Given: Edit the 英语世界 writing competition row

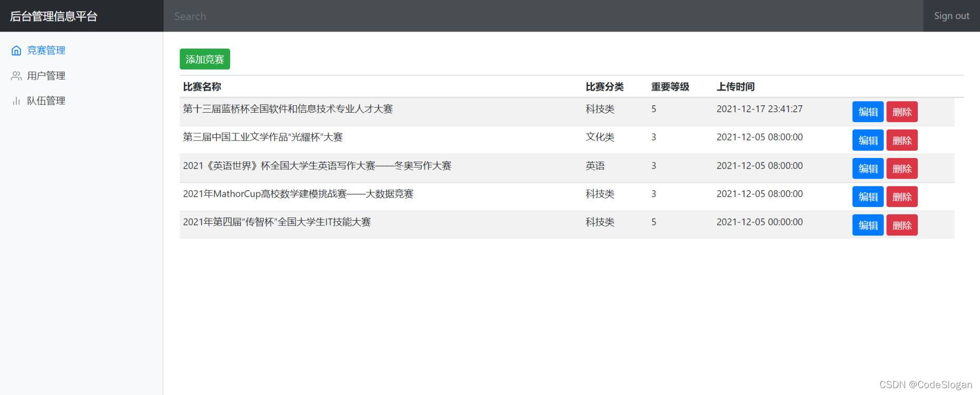Looking at the screenshot, I should coord(868,169).
